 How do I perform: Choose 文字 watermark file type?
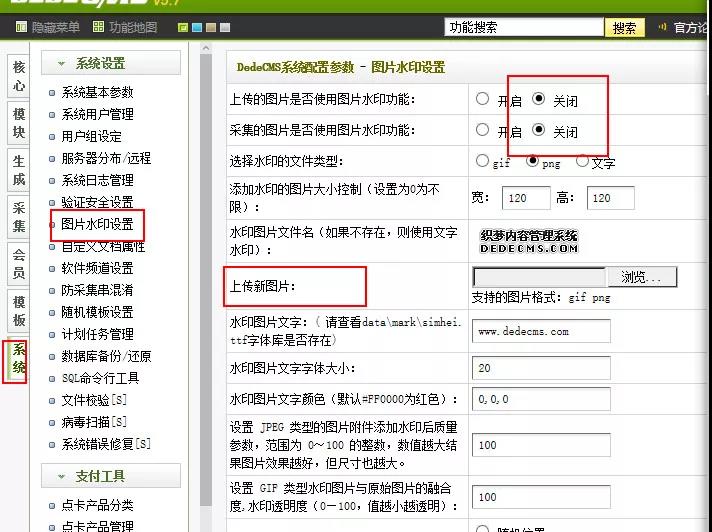click(582, 161)
